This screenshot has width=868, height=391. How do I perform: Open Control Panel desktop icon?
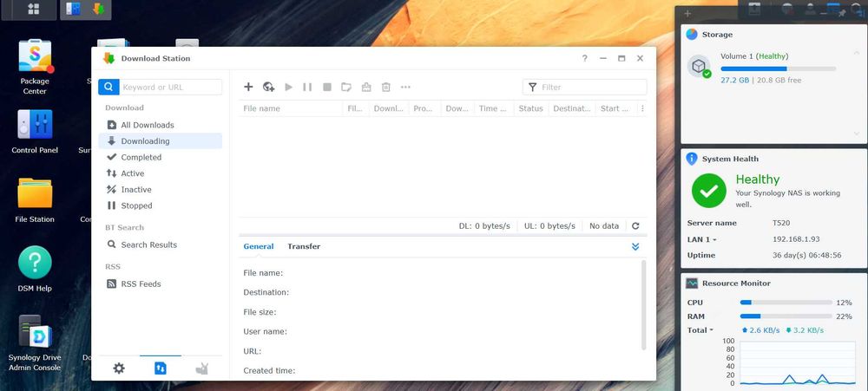[35, 132]
